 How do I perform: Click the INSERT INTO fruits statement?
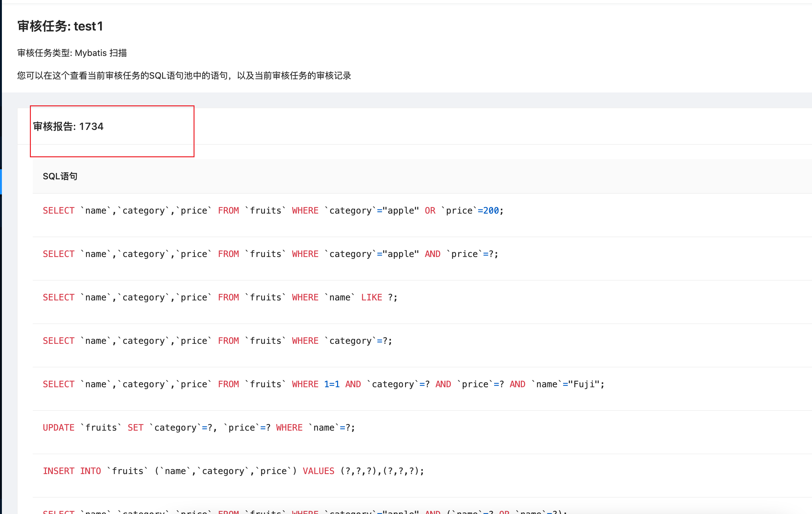[233, 471]
